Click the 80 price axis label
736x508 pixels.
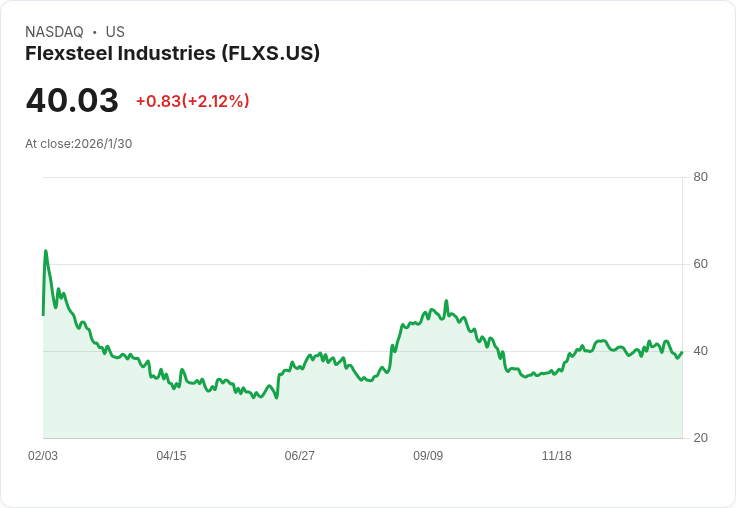[x=700, y=177]
